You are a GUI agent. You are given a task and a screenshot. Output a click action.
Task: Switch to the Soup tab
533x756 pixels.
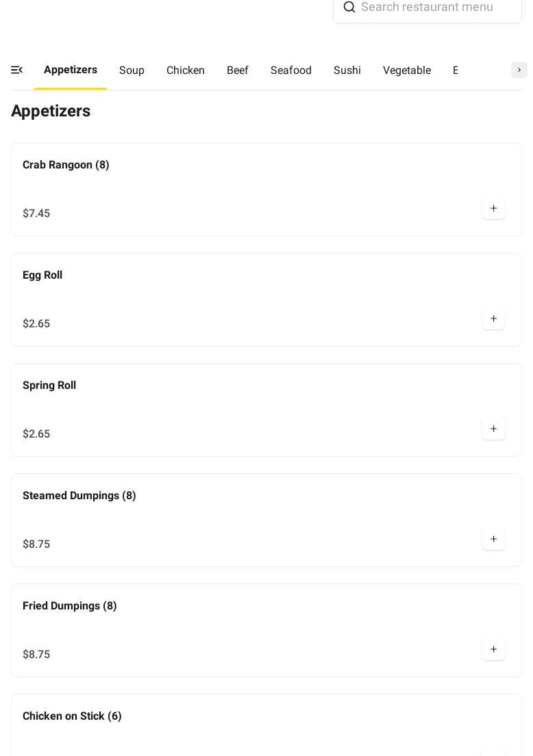(x=132, y=71)
